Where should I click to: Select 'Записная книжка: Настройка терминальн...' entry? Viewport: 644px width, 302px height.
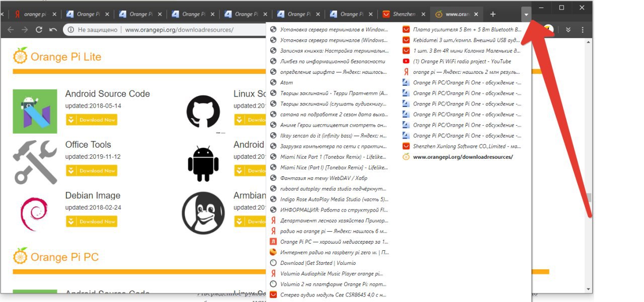click(x=329, y=51)
